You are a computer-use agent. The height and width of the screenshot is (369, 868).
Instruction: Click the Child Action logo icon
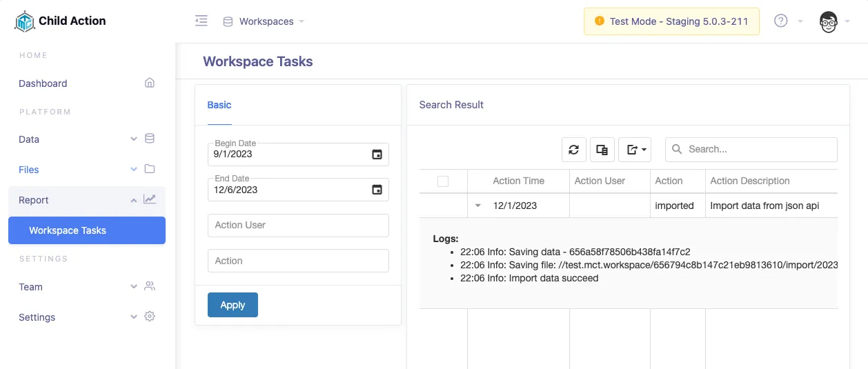point(24,21)
